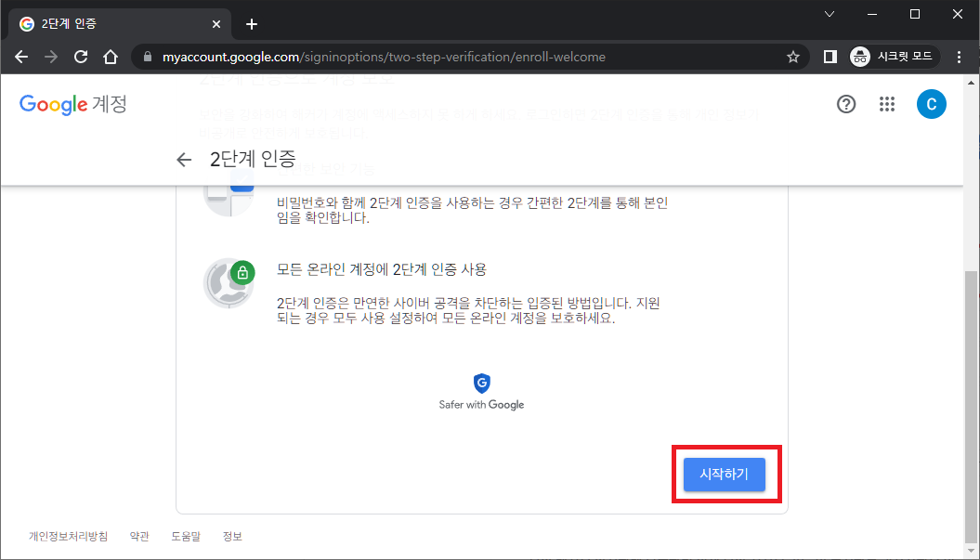Open the tab search chevron in the title bar
The image size is (980, 560).
point(830,14)
